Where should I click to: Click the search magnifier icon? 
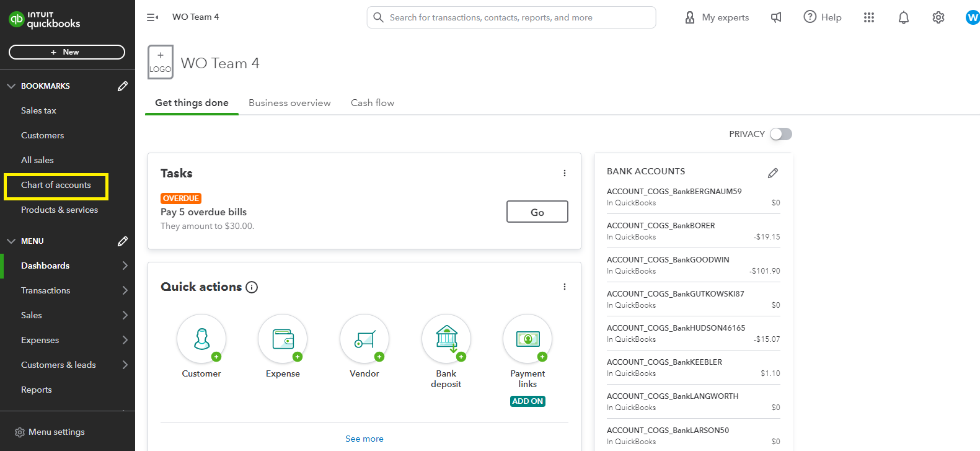[378, 17]
